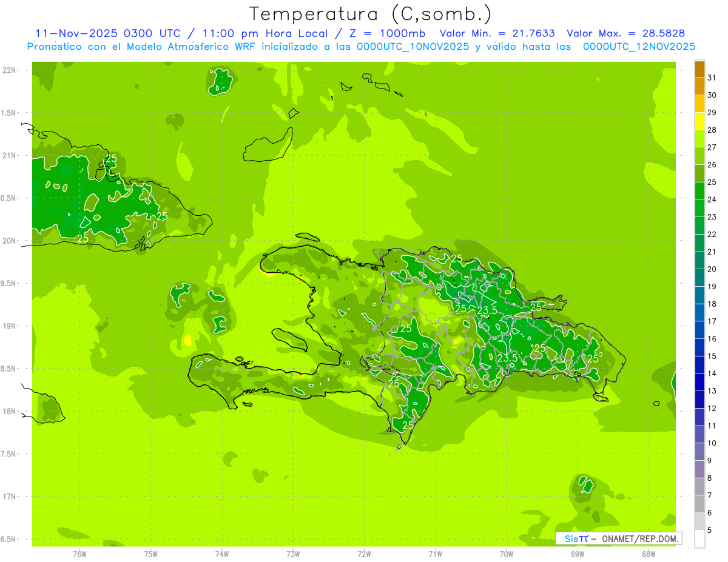Screen dimensions: 728x562
Task: Click the color scale label "6"
Action: (x=710, y=513)
